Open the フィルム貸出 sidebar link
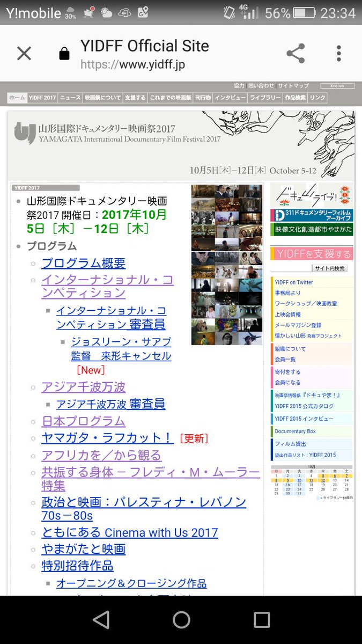This screenshot has height=644, width=362. [x=290, y=444]
